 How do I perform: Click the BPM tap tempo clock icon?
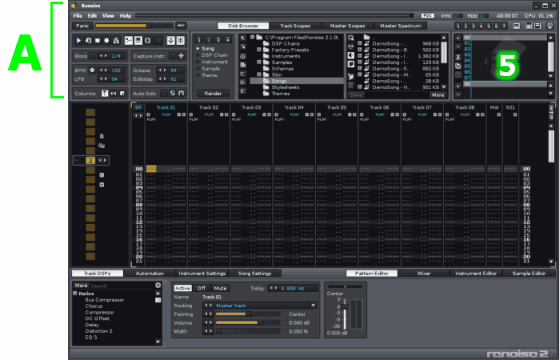(x=92, y=70)
